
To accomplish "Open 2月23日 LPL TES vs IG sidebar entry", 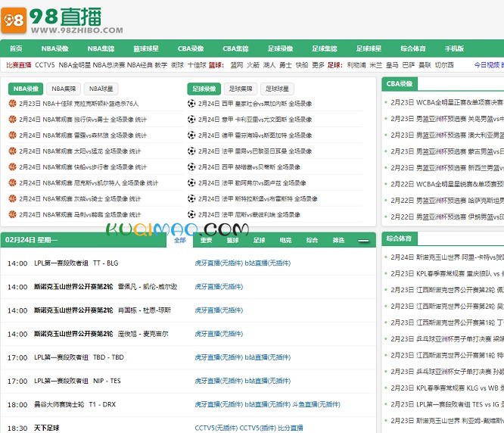I will [x=446, y=404].
